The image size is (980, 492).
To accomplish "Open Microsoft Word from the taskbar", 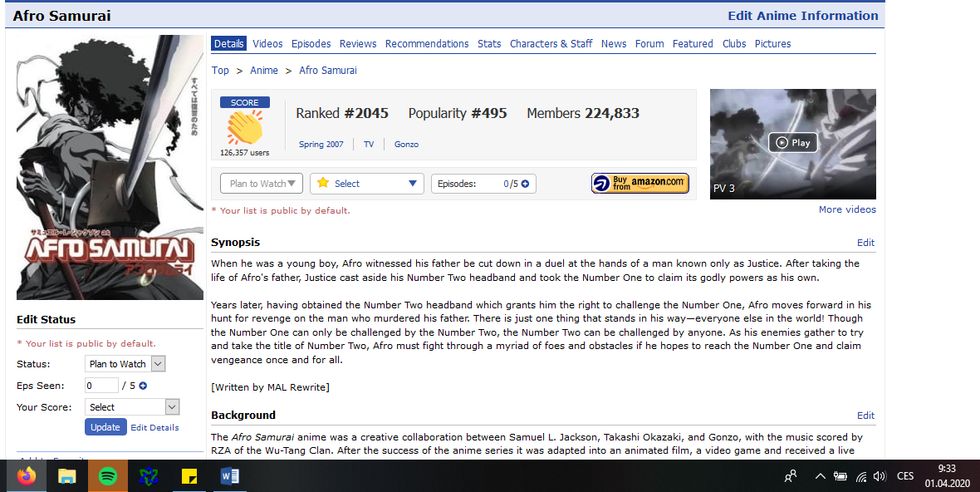I will pyautogui.click(x=229, y=476).
